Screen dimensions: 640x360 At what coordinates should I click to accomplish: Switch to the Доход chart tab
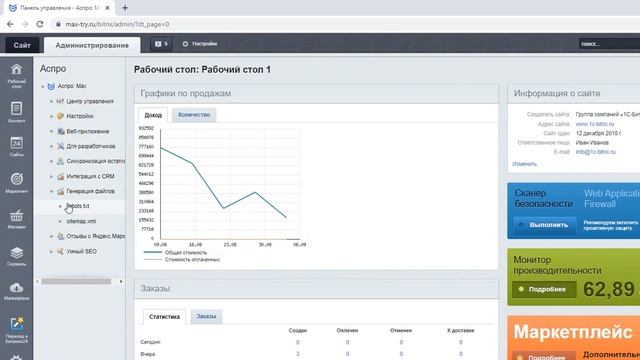tap(153, 115)
